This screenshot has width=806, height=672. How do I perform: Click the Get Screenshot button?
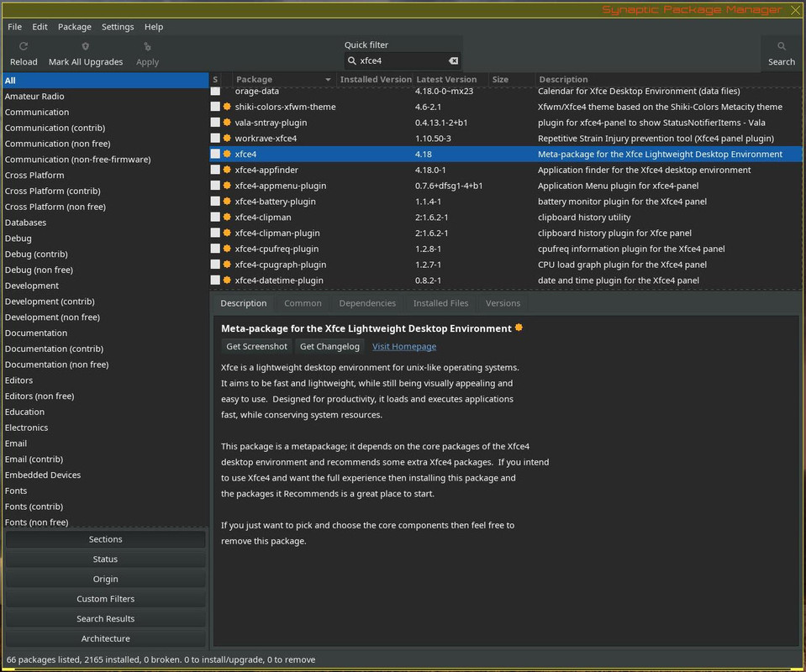pyautogui.click(x=256, y=346)
